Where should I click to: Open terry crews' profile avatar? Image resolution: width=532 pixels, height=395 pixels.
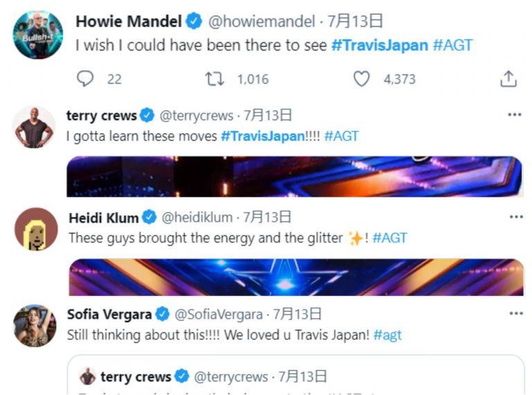point(35,128)
